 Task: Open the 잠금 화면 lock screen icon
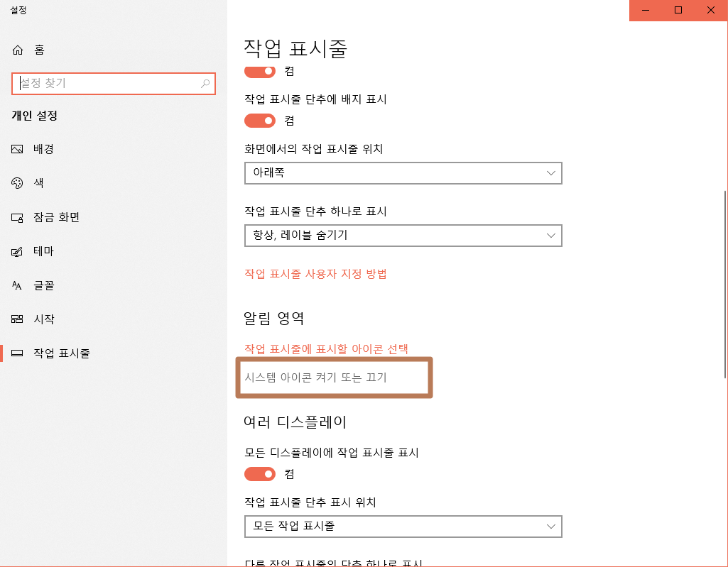(x=17, y=217)
